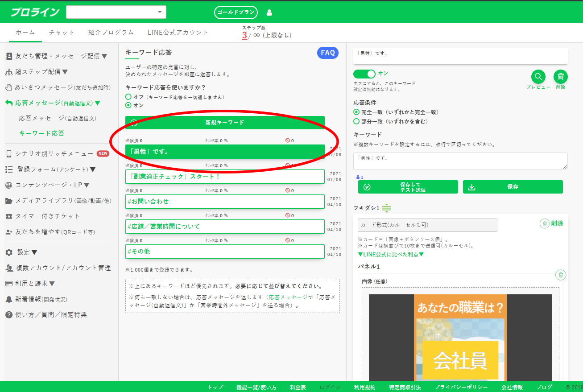Image resolution: width=583 pixels, height=392 pixels.
Task: Choose 完全一致 response condition
Action: point(356,112)
